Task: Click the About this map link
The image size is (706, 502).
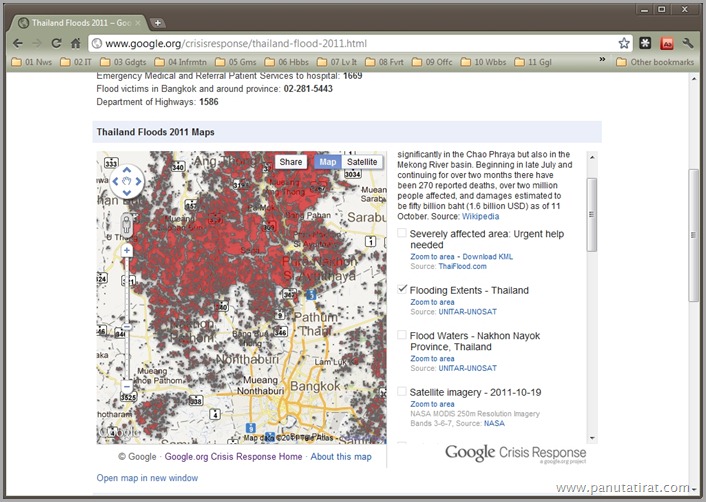Action: point(341,457)
